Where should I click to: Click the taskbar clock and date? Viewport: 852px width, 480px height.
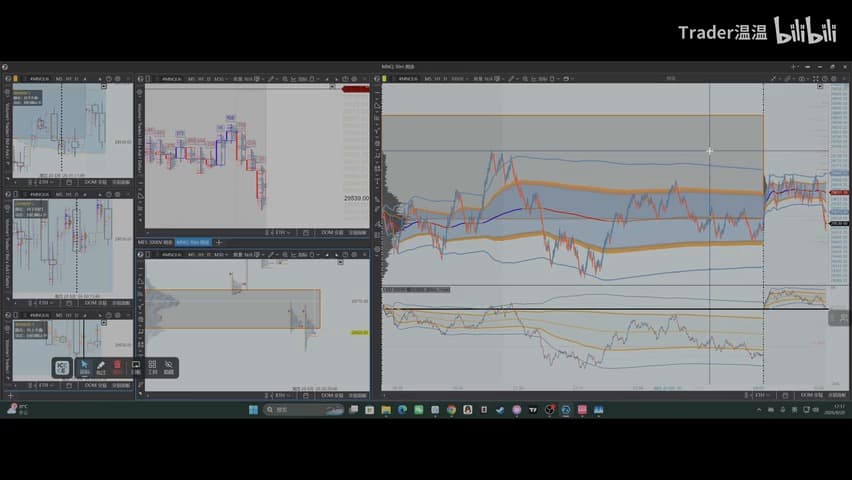[x=835, y=409]
